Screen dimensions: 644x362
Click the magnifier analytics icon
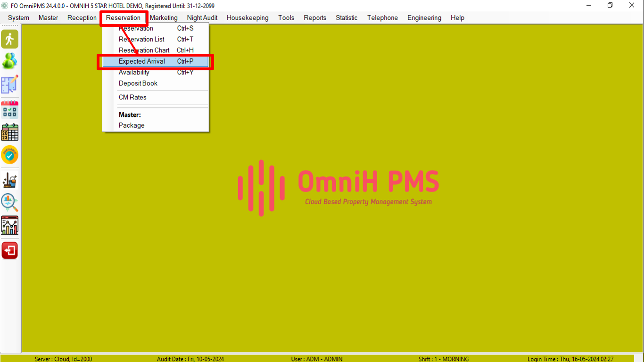pos(10,203)
